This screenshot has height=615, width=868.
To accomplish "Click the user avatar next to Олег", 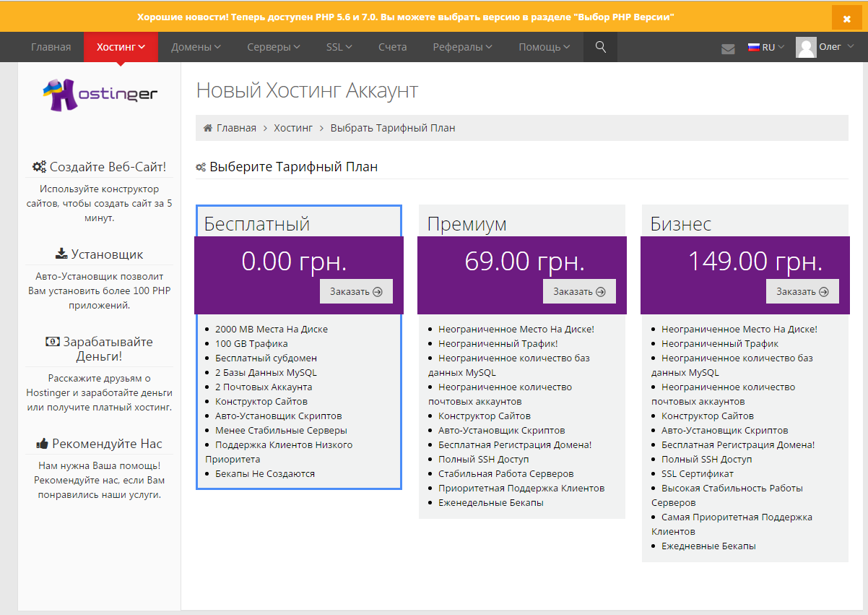I will (x=806, y=47).
